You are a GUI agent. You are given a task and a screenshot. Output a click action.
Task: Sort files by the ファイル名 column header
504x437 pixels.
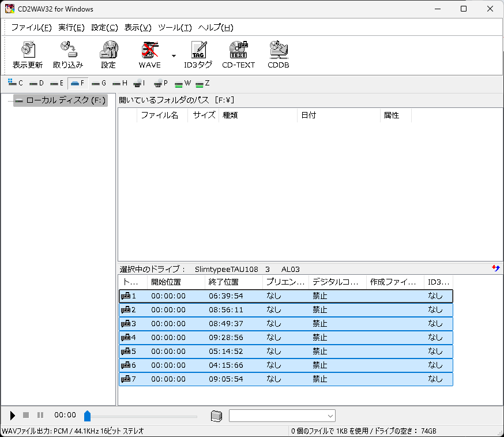[x=160, y=115]
